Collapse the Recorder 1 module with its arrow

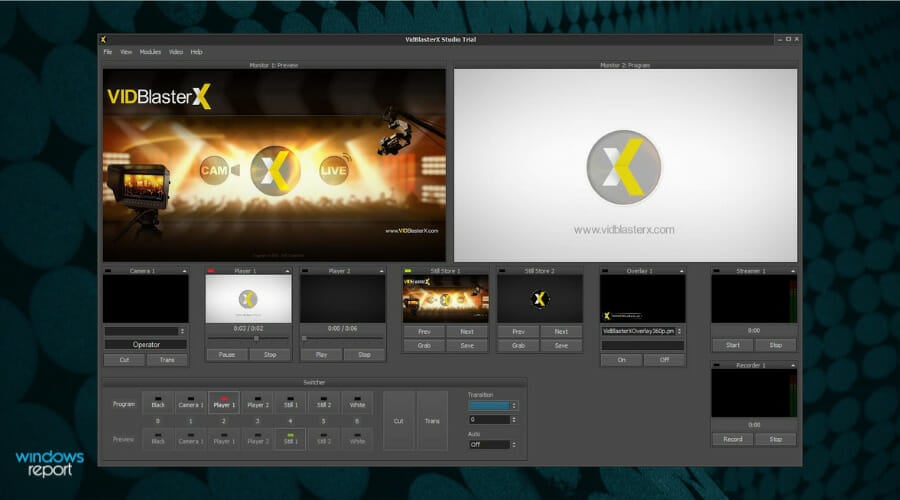point(793,366)
